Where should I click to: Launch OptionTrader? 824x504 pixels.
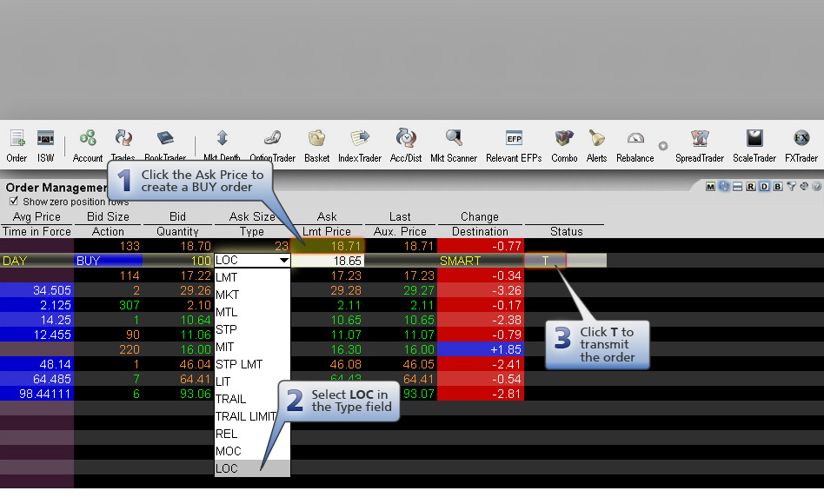point(272,146)
